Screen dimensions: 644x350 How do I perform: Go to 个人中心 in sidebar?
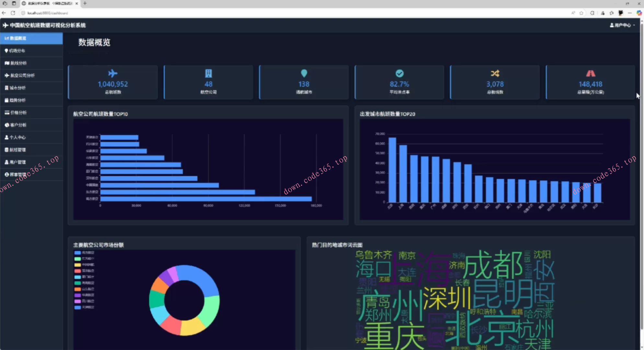tap(17, 137)
